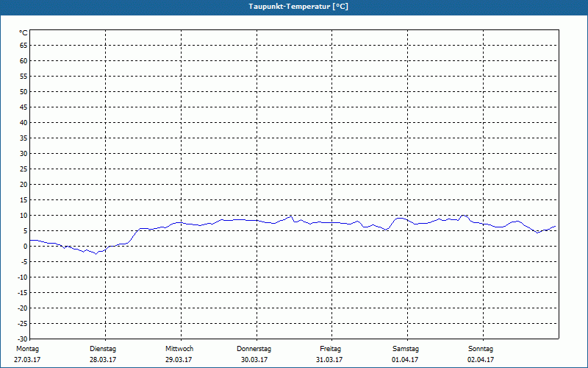Click the 30 y-axis value

(x=24, y=154)
